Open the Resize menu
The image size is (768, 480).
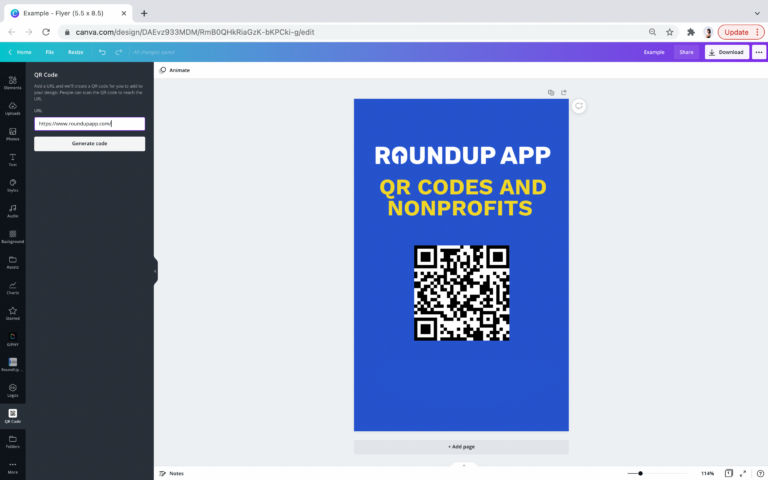pyautogui.click(x=75, y=52)
